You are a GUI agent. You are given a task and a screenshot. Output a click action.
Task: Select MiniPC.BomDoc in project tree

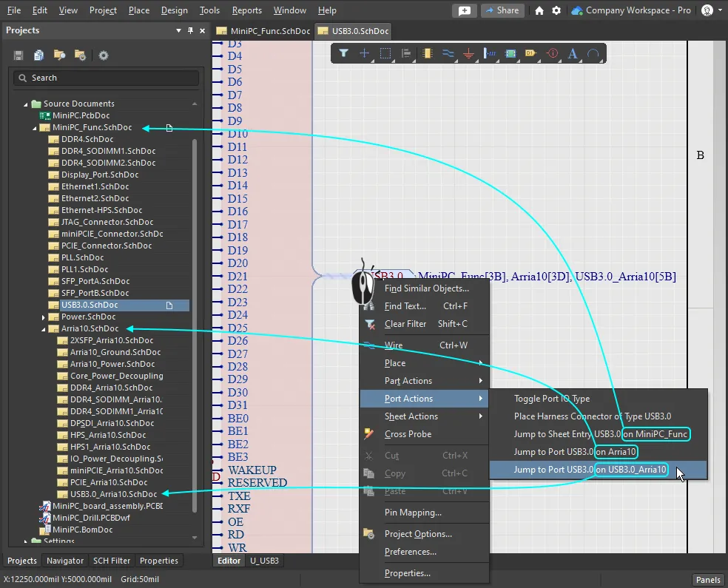(82, 530)
